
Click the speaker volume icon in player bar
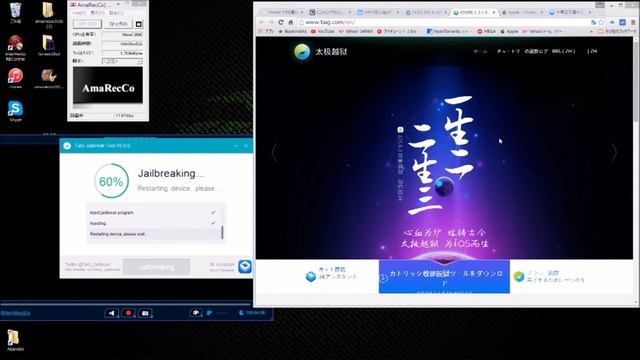[111, 313]
